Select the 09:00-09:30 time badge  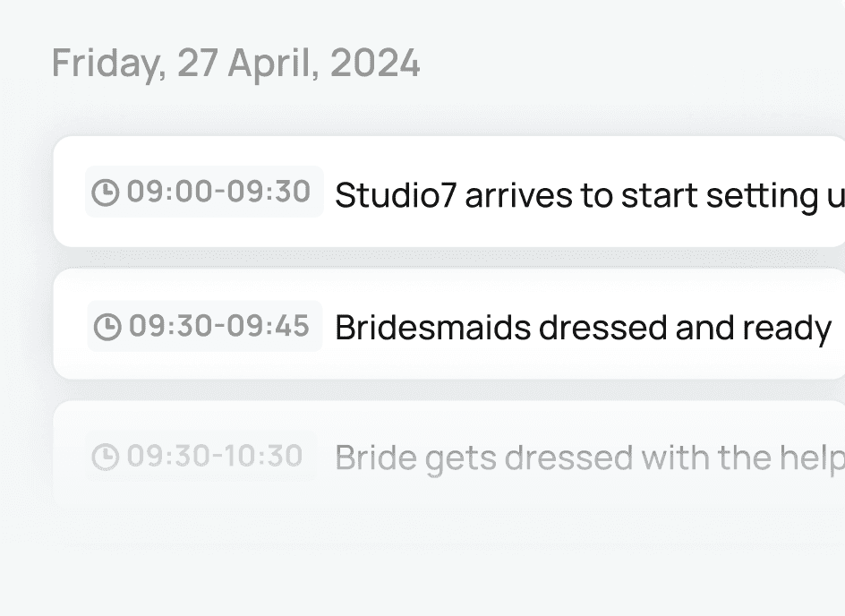coord(204,192)
